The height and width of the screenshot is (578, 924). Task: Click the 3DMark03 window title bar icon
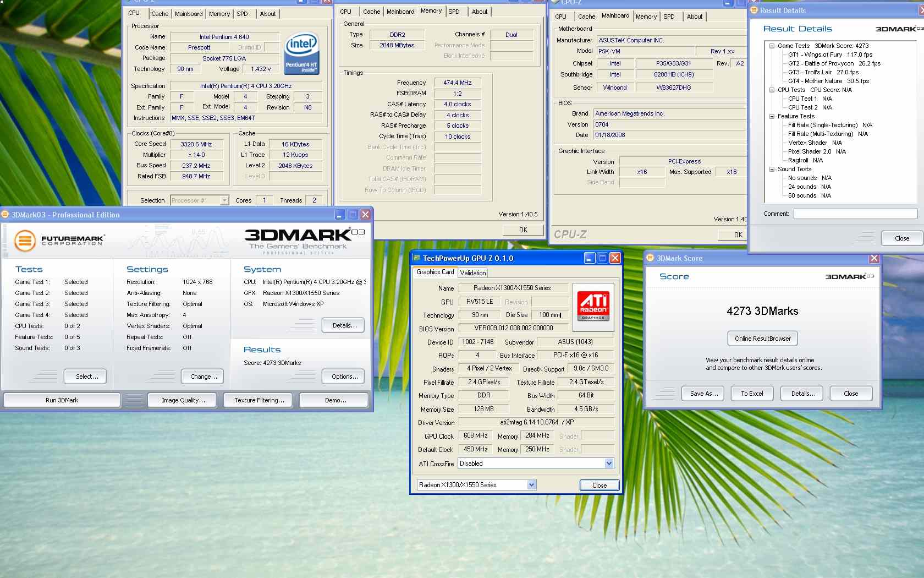coord(5,215)
